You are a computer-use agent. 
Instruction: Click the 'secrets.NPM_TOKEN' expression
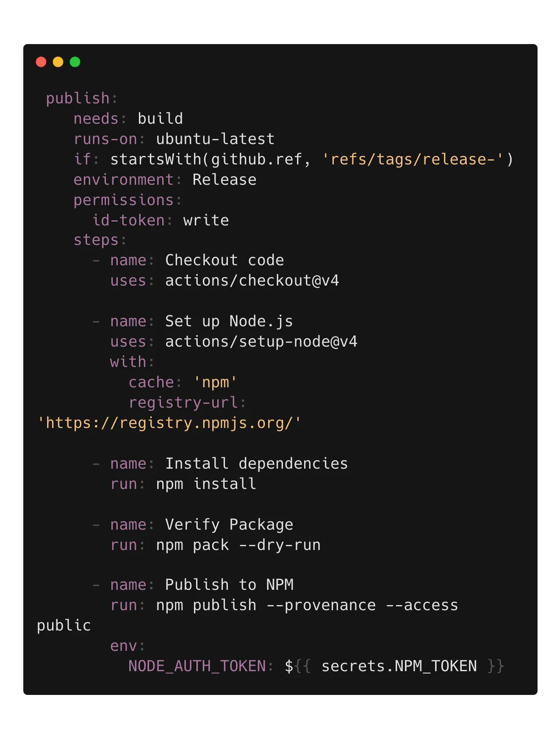click(x=399, y=666)
